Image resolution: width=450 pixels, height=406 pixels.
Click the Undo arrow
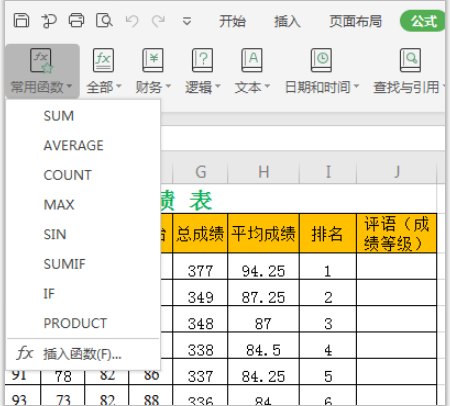[x=132, y=21]
